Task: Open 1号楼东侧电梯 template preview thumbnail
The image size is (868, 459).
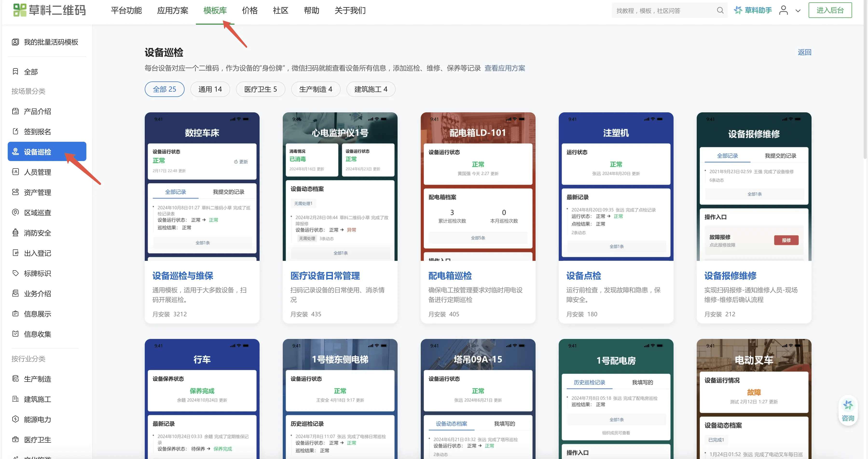Action: point(340,399)
